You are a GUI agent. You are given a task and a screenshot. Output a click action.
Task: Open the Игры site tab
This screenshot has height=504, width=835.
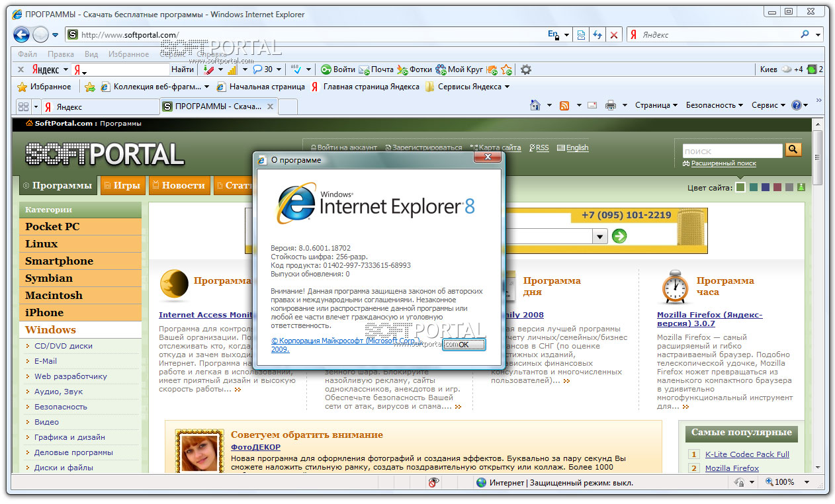click(x=123, y=186)
